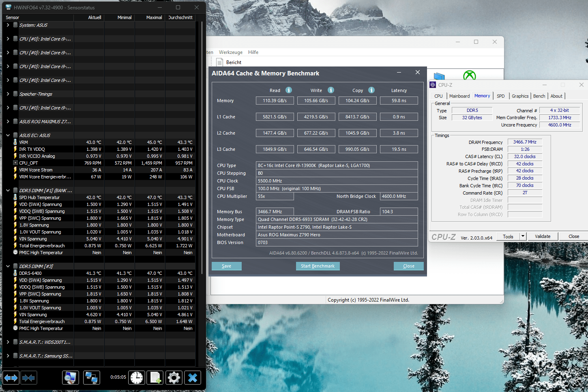Click the Start Benchmark button
This screenshot has height=392, width=588.
[318, 266]
